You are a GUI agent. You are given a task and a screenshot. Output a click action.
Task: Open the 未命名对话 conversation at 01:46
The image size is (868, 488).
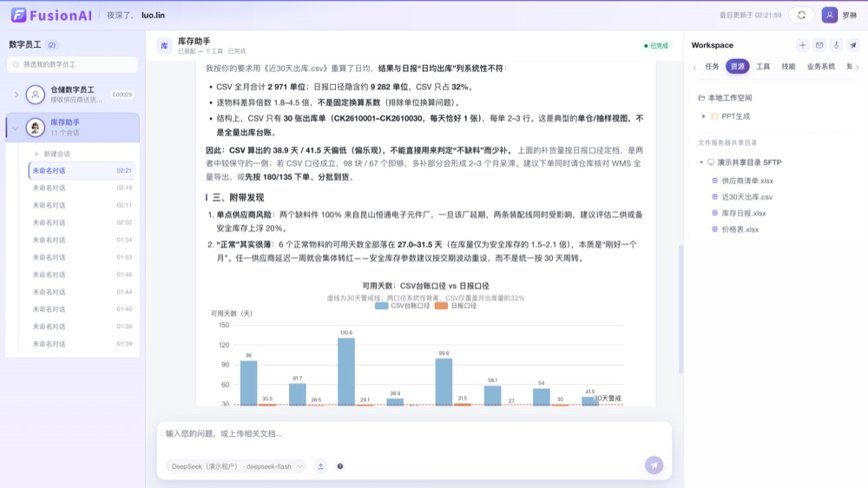[x=82, y=274]
